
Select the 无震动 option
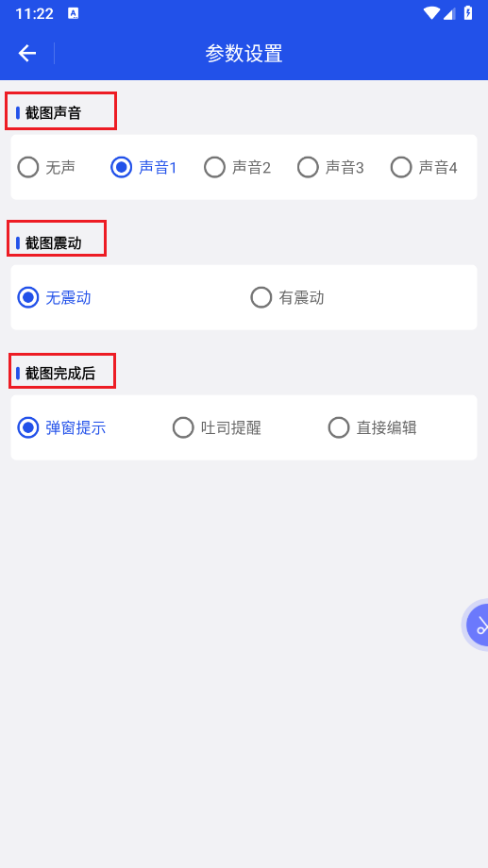55,297
